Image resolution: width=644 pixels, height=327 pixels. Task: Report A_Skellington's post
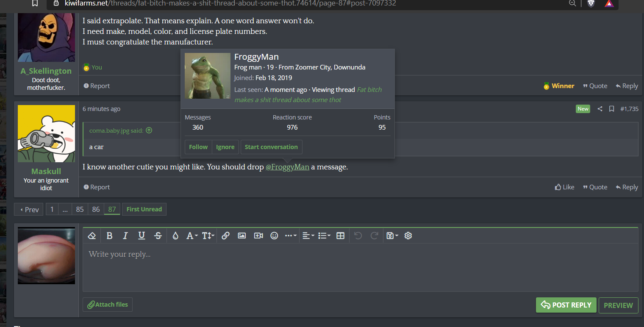click(97, 86)
